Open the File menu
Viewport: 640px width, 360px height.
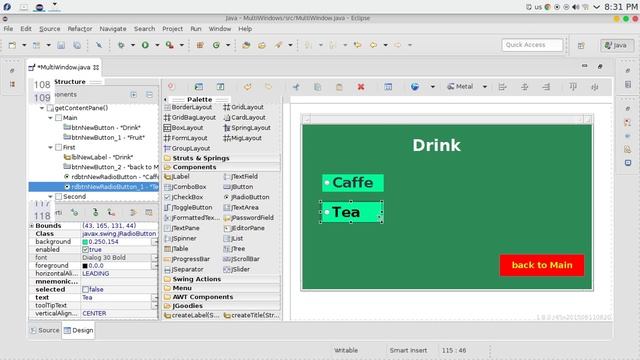tap(8, 29)
